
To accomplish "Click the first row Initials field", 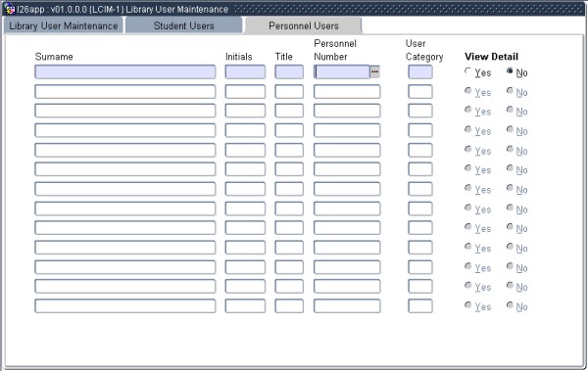I will click(x=245, y=72).
